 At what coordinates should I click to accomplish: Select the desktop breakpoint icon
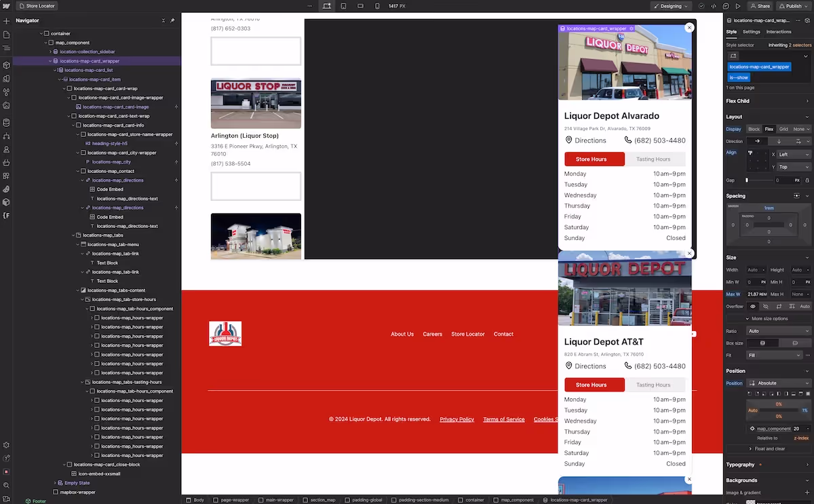[327, 5]
